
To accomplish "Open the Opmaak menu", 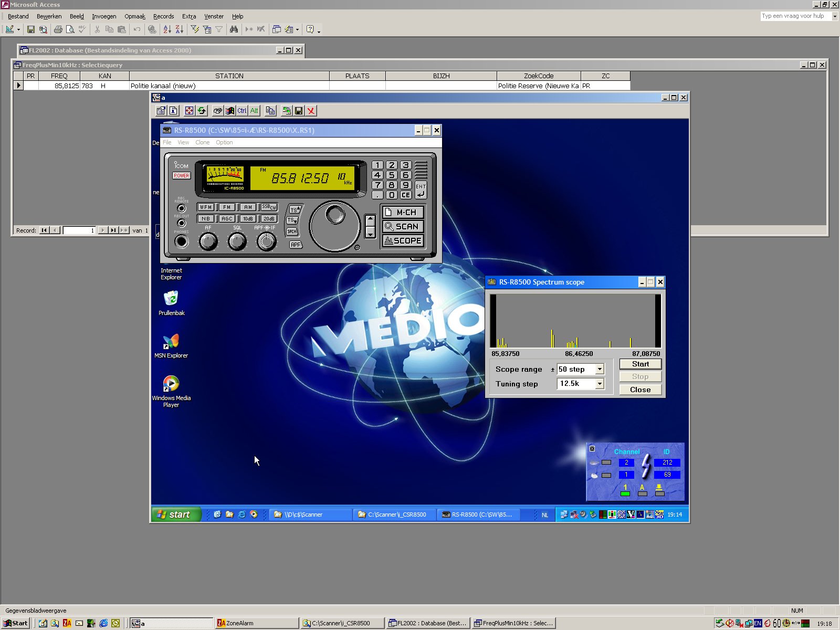I will pyautogui.click(x=134, y=16).
